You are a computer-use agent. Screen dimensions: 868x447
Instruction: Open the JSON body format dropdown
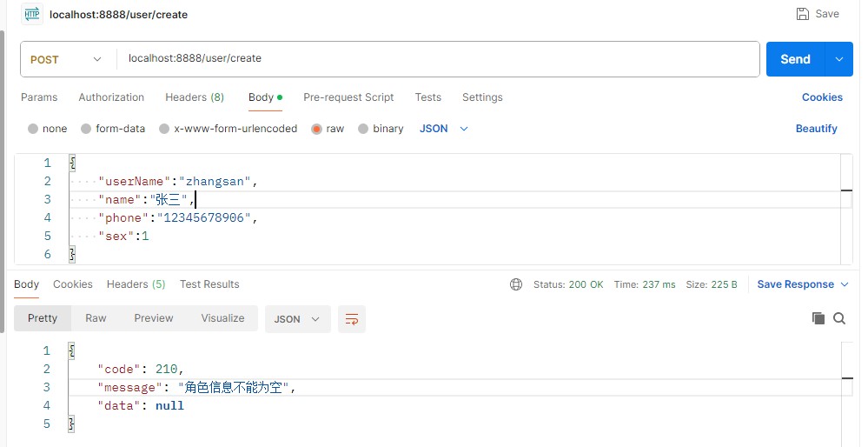pos(444,129)
